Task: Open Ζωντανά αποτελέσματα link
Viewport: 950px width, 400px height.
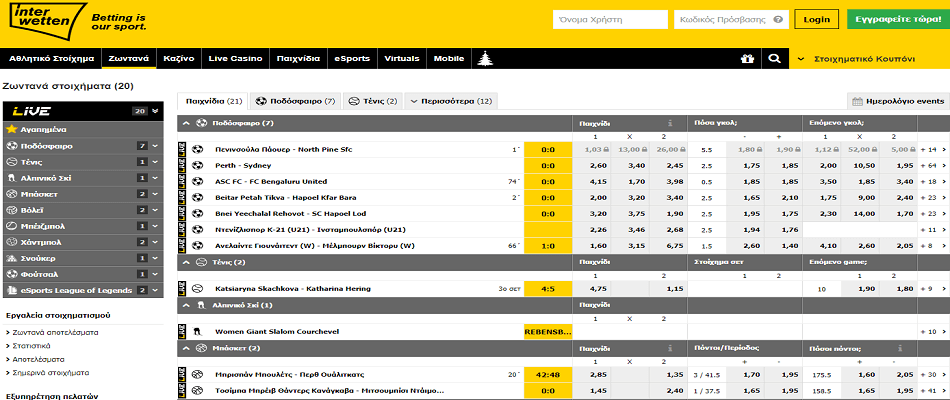Action: (55, 333)
